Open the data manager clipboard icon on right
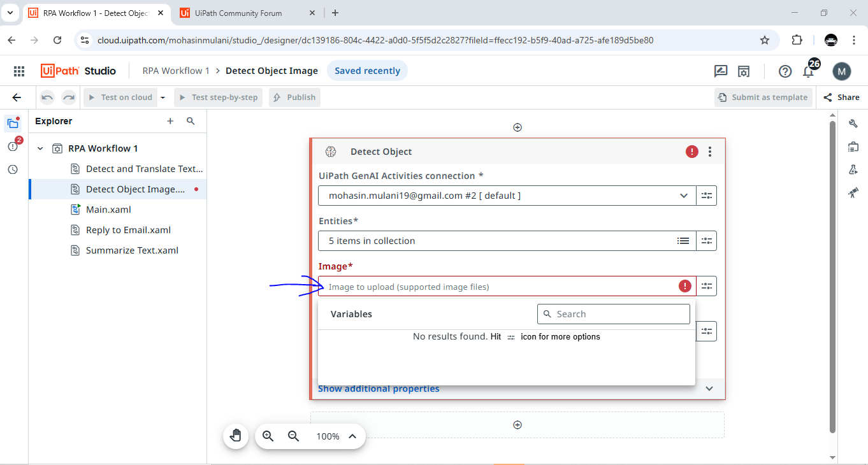The height and width of the screenshot is (465, 868). (853, 147)
